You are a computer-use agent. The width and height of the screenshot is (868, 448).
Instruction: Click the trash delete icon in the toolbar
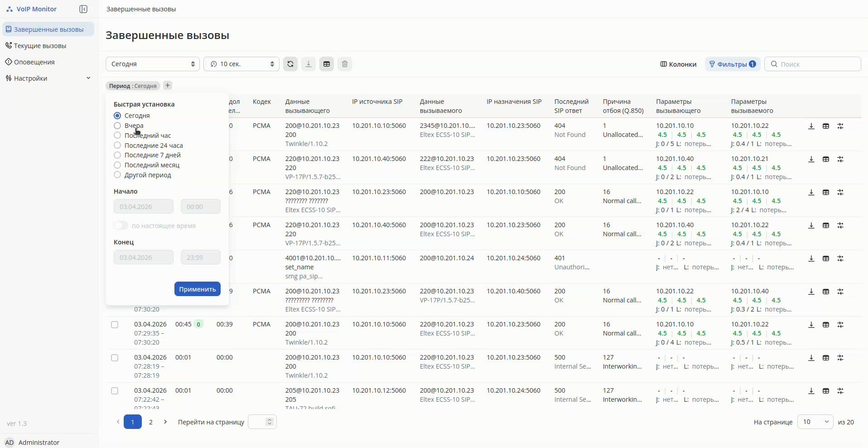(x=345, y=64)
